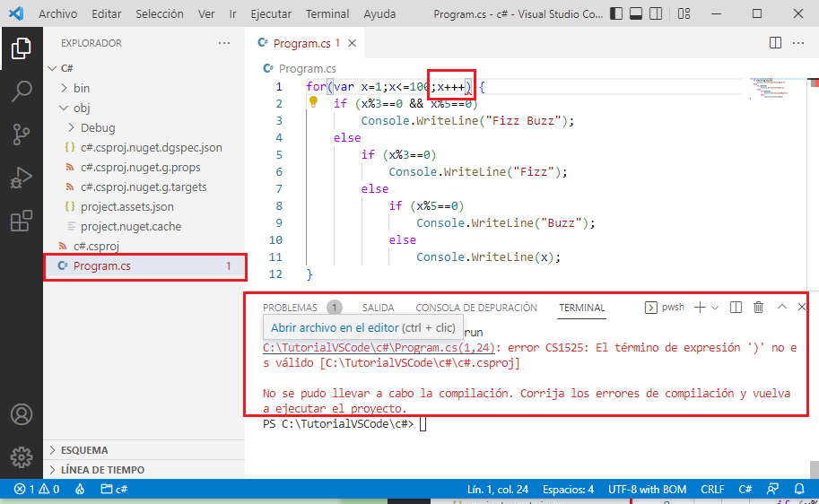Viewport: 819px width, 504px height.
Task: Open the Editar menu
Action: [x=107, y=14]
